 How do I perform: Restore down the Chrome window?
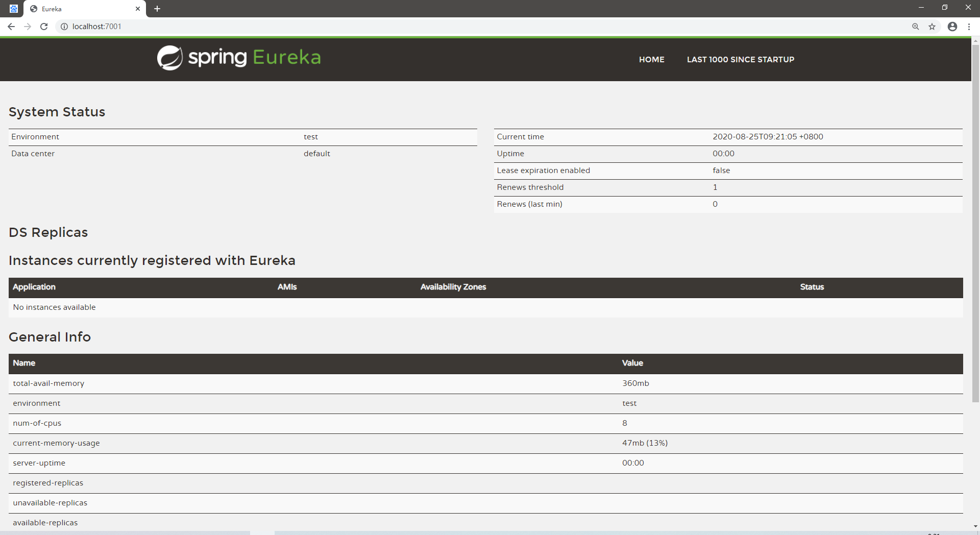pyautogui.click(x=945, y=8)
